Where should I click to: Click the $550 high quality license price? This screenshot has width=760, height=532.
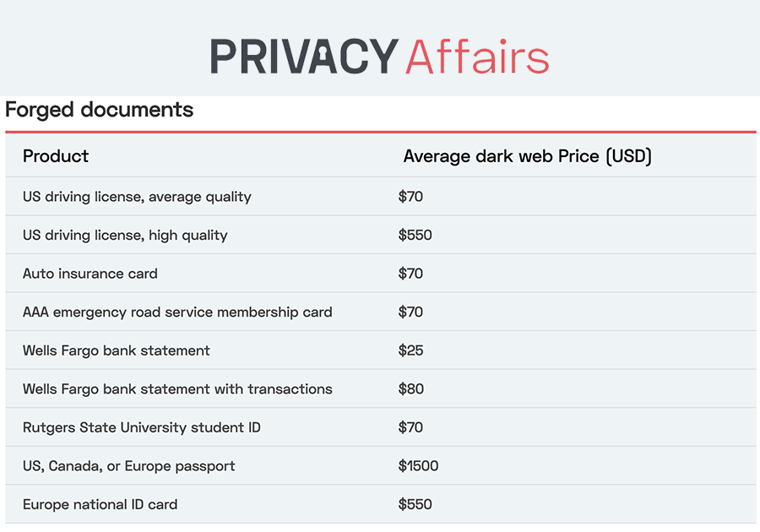coord(415,236)
